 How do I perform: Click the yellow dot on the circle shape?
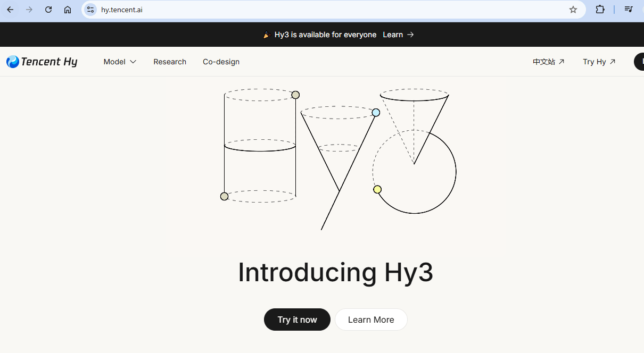point(377,189)
